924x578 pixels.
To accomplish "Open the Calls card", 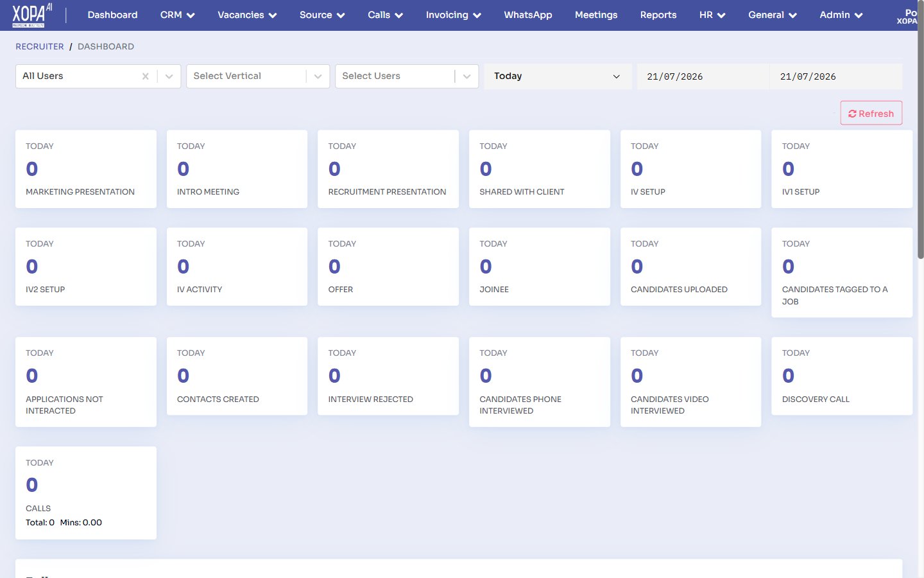I will pos(86,493).
